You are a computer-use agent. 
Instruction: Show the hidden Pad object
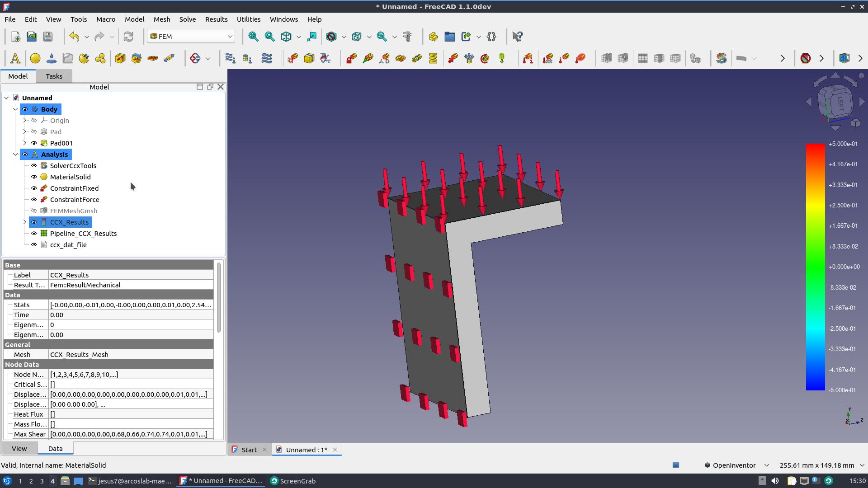pyautogui.click(x=34, y=132)
